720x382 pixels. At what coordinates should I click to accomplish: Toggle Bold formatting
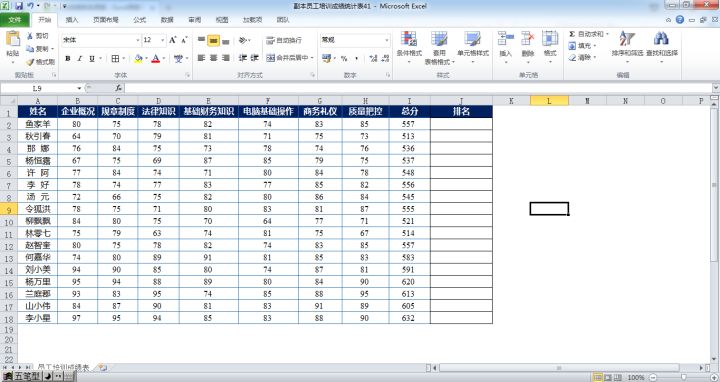(x=68, y=59)
